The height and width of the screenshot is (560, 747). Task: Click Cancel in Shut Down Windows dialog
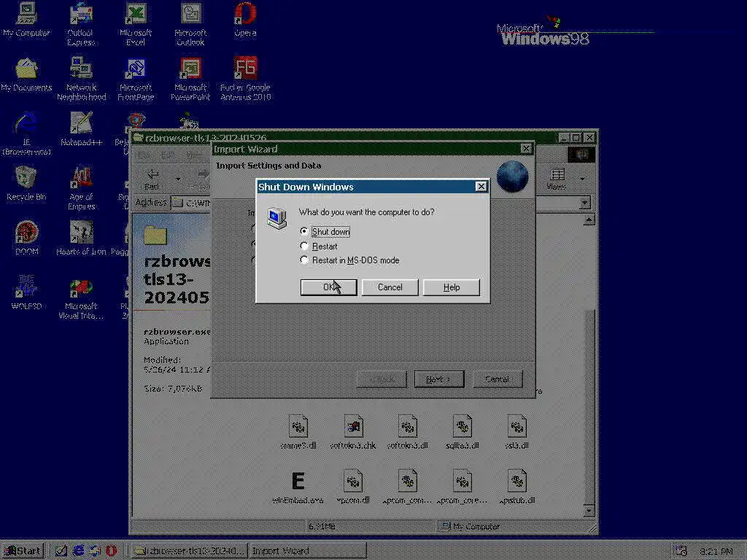[390, 287]
